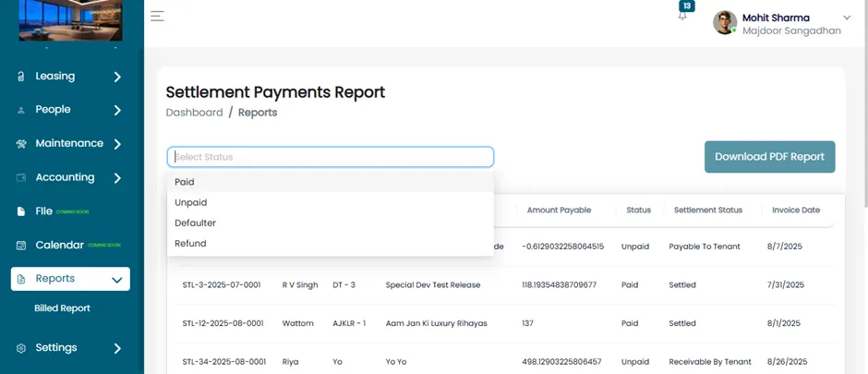
Task: Select settlement STL-12-2025-08-0001
Action: [x=223, y=323]
